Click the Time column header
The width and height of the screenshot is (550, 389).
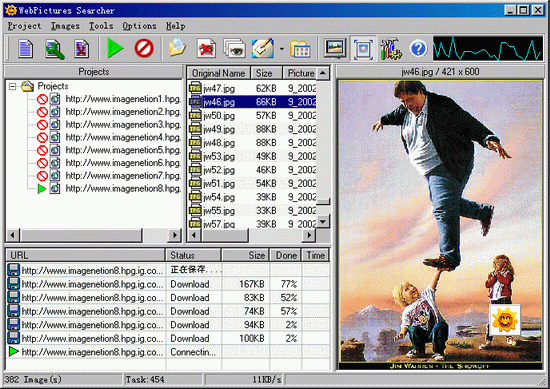click(x=315, y=255)
